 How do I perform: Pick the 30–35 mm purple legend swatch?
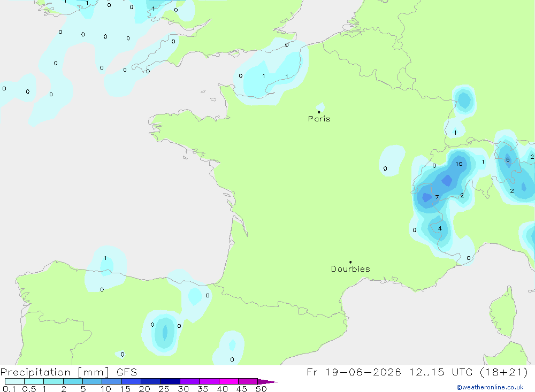point(190,381)
